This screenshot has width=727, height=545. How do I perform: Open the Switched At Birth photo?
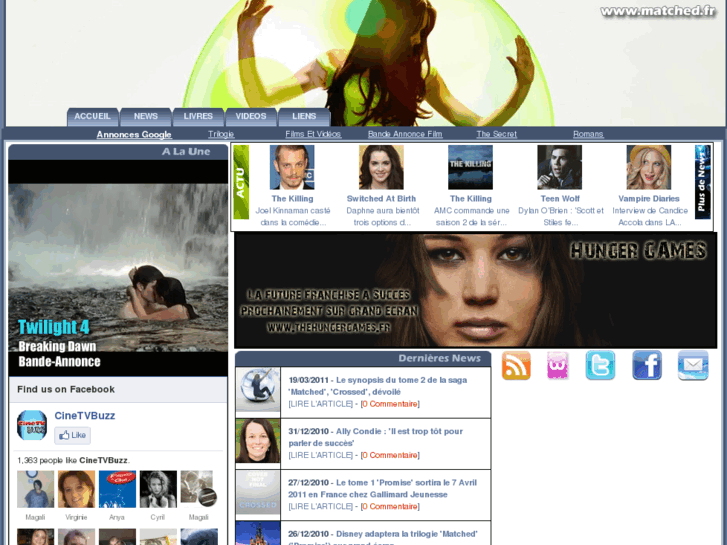click(381, 167)
